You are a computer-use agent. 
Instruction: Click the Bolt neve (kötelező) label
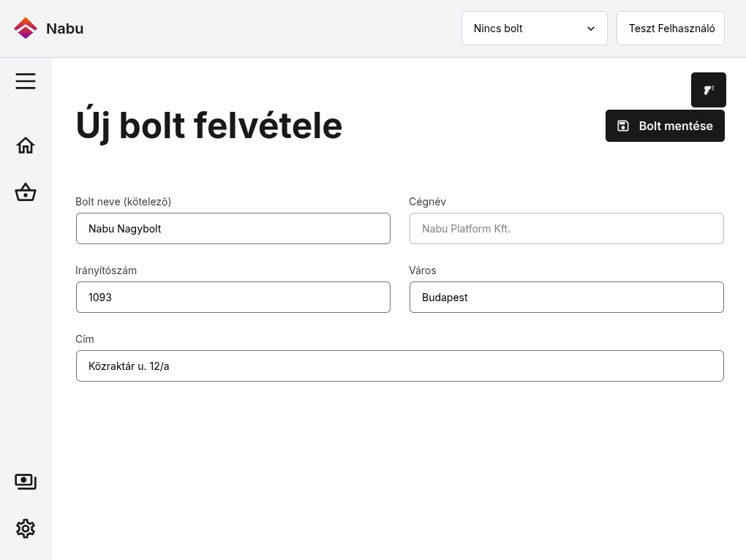pyautogui.click(x=123, y=202)
